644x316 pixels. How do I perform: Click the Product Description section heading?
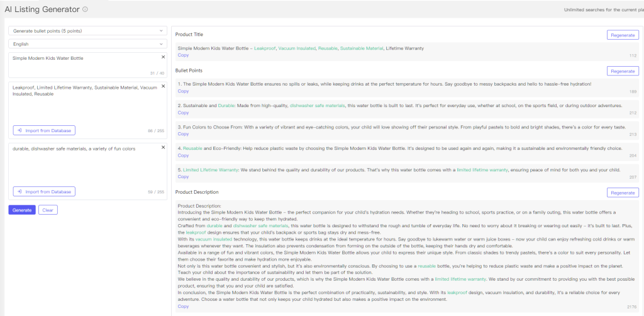pyautogui.click(x=197, y=192)
